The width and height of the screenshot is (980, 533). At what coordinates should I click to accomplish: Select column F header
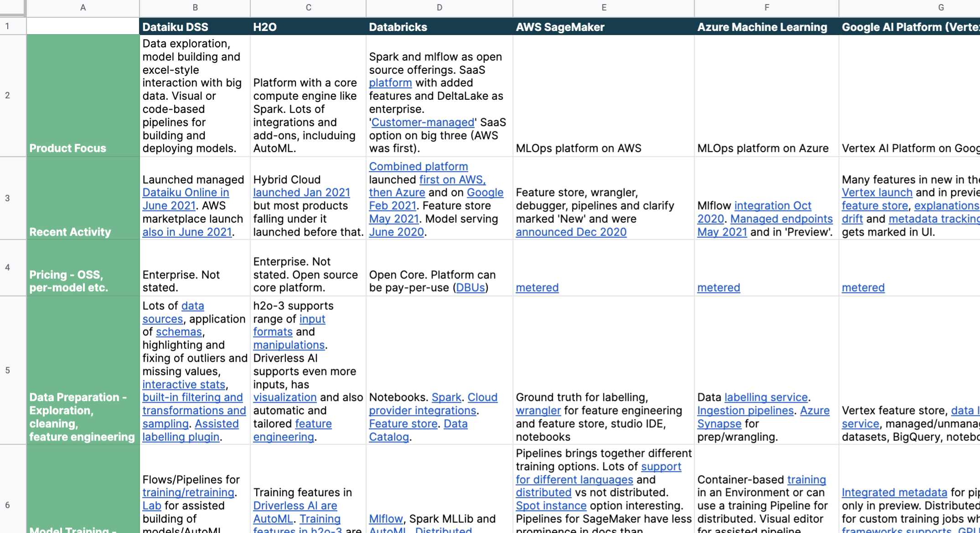[766, 8]
